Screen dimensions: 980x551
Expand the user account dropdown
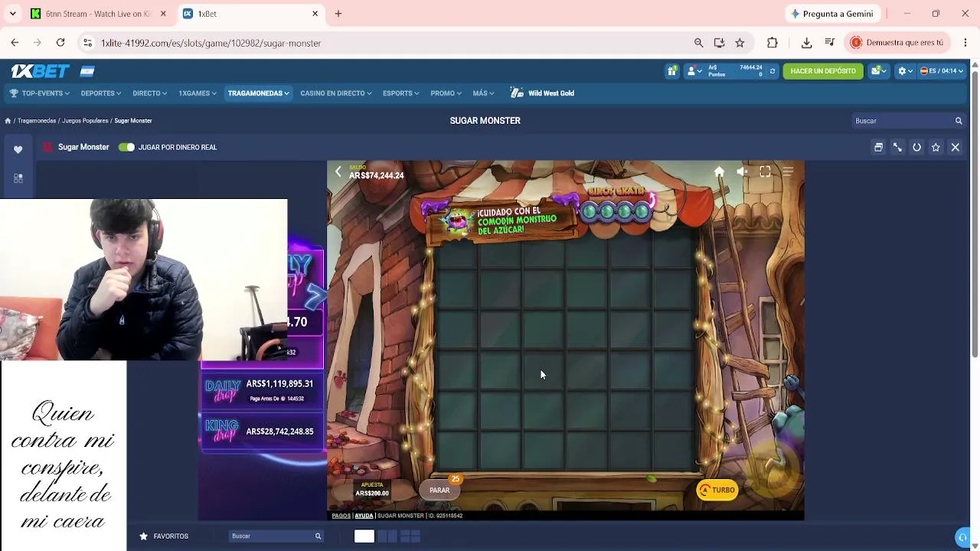point(694,71)
